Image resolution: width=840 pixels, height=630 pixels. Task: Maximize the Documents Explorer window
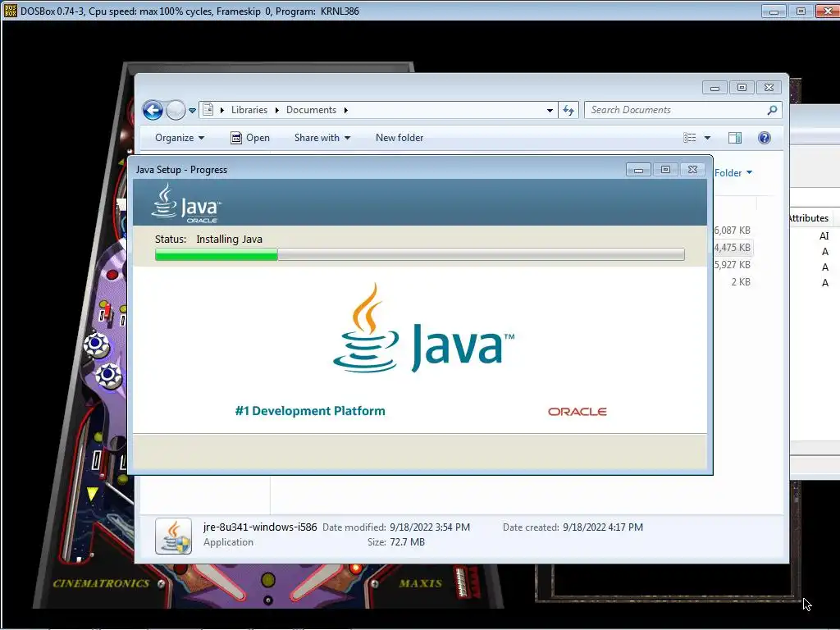coord(742,88)
